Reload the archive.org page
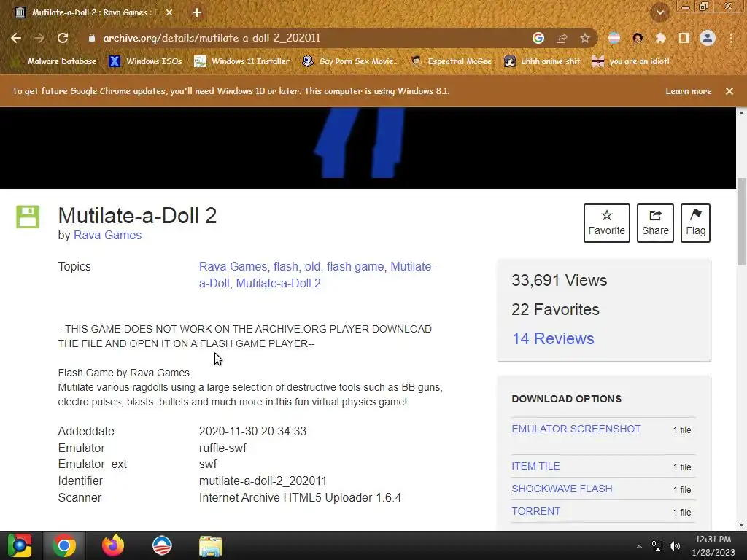Image resolution: width=747 pixels, height=560 pixels. (x=63, y=38)
